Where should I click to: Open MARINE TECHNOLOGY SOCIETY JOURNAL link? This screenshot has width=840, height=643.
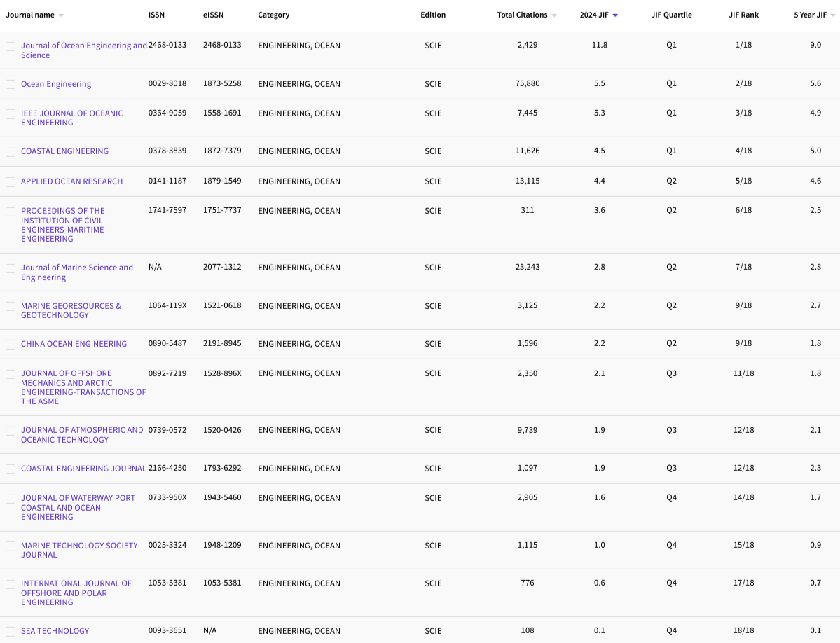click(79, 546)
